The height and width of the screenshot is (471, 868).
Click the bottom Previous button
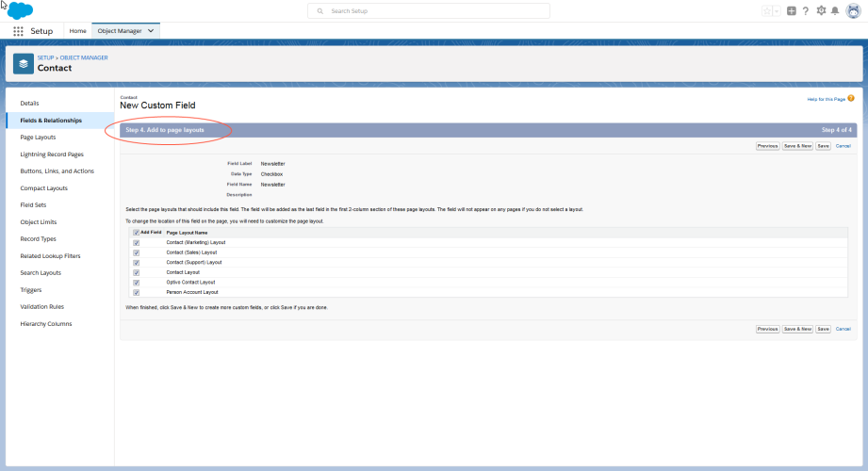[767, 329]
